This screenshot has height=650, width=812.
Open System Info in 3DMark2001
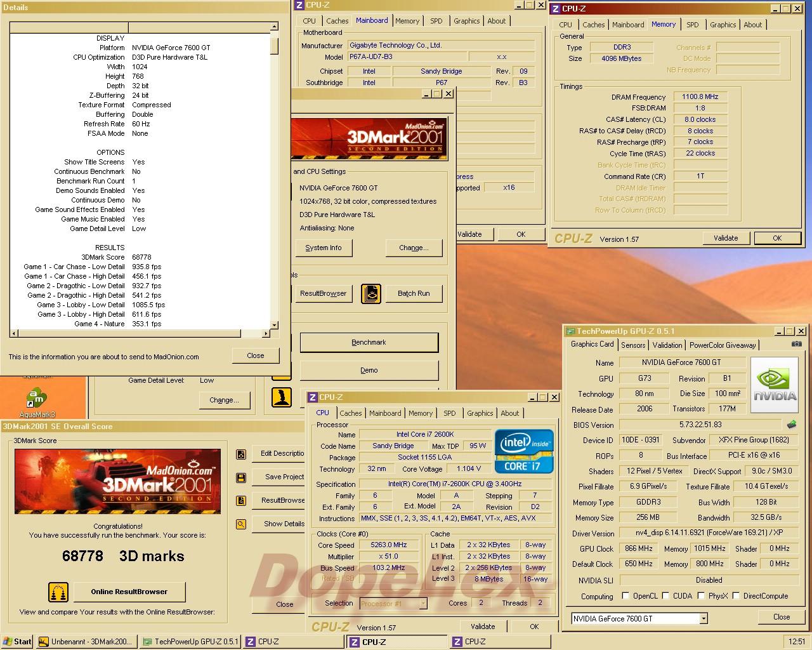coord(324,248)
